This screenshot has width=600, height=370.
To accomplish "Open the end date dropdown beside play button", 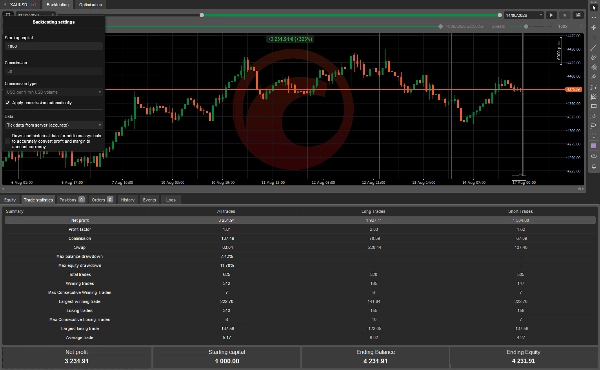I will click(x=523, y=15).
